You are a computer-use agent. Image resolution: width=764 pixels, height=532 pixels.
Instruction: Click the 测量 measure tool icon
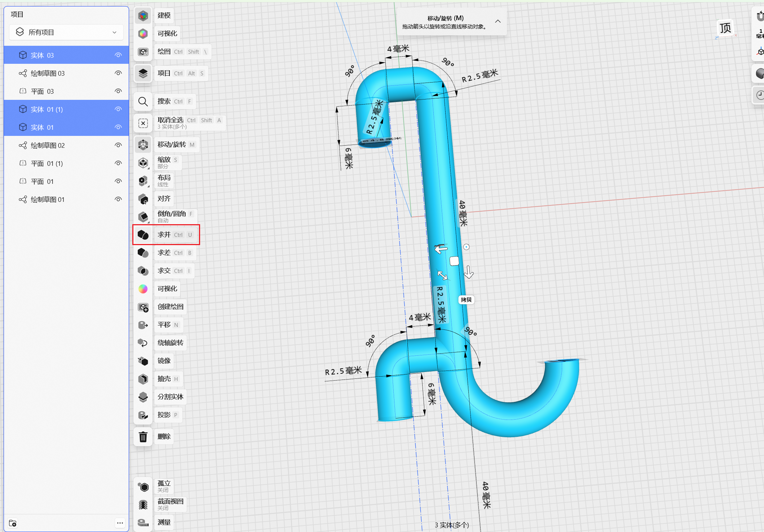coord(143,522)
